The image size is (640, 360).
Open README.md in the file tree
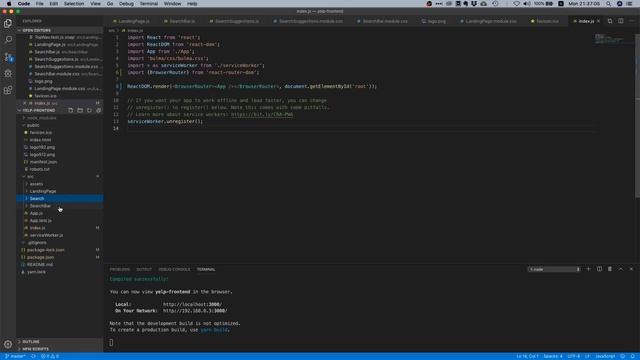40,264
